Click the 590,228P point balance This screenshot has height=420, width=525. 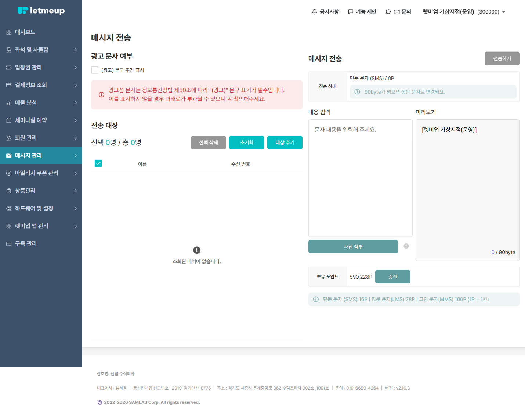click(x=361, y=277)
